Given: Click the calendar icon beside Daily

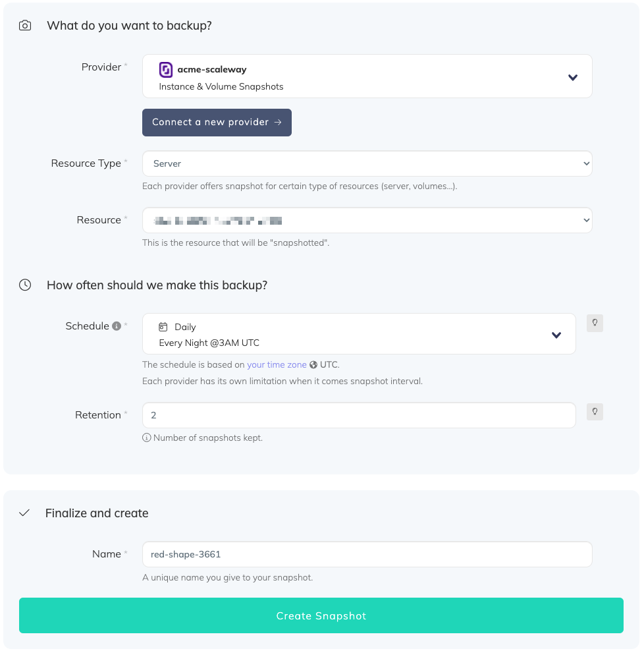Looking at the screenshot, I should point(163,327).
